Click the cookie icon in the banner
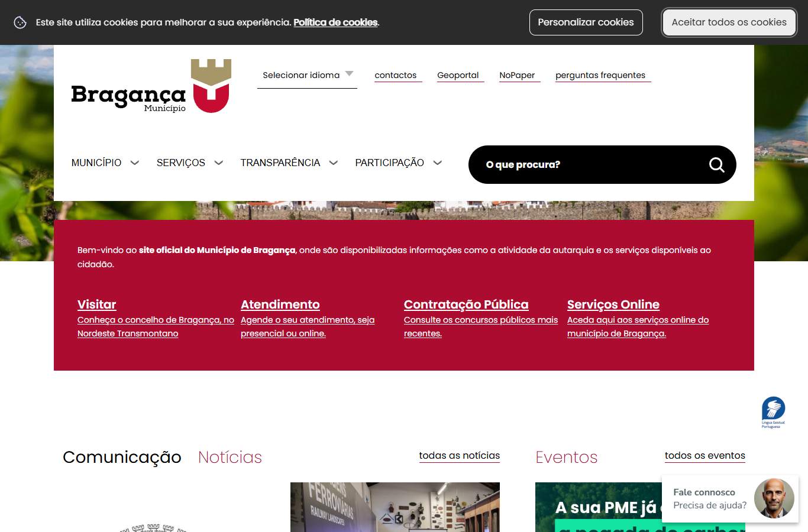The width and height of the screenshot is (808, 532). pyautogui.click(x=20, y=22)
